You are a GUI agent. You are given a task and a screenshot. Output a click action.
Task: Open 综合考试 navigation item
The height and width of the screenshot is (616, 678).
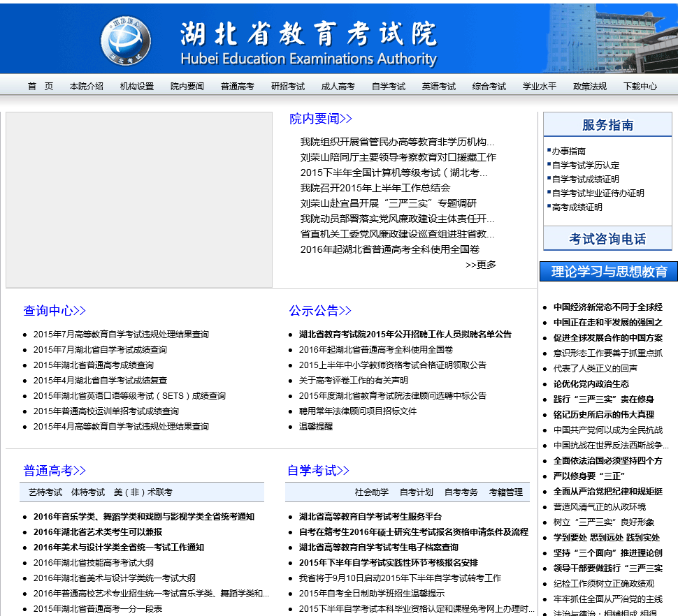click(x=489, y=87)
